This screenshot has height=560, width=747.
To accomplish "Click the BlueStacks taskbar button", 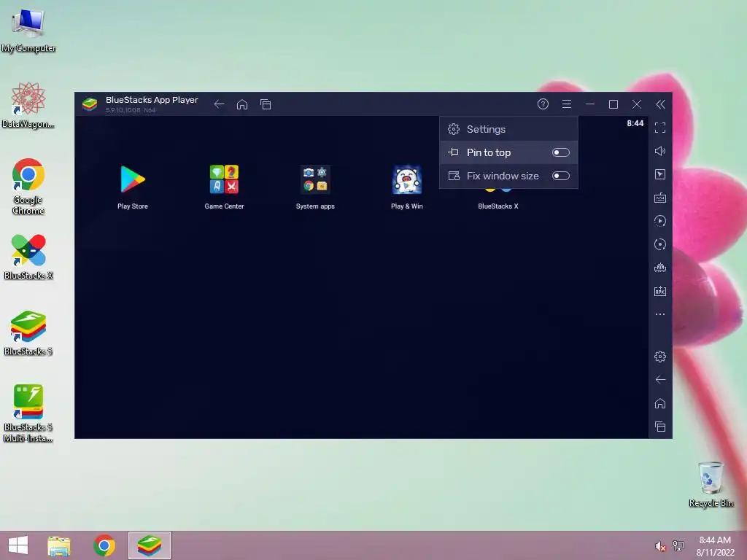I will [x=149, y=545].
